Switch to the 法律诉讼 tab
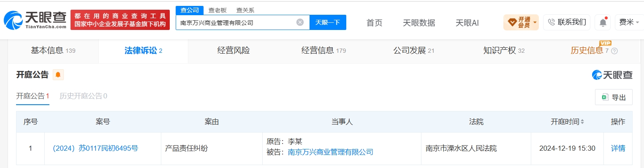 (143, 51)
